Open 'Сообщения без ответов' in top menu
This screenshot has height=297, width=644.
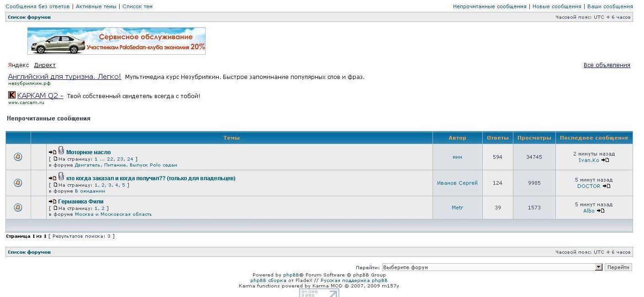click(37, 6)
